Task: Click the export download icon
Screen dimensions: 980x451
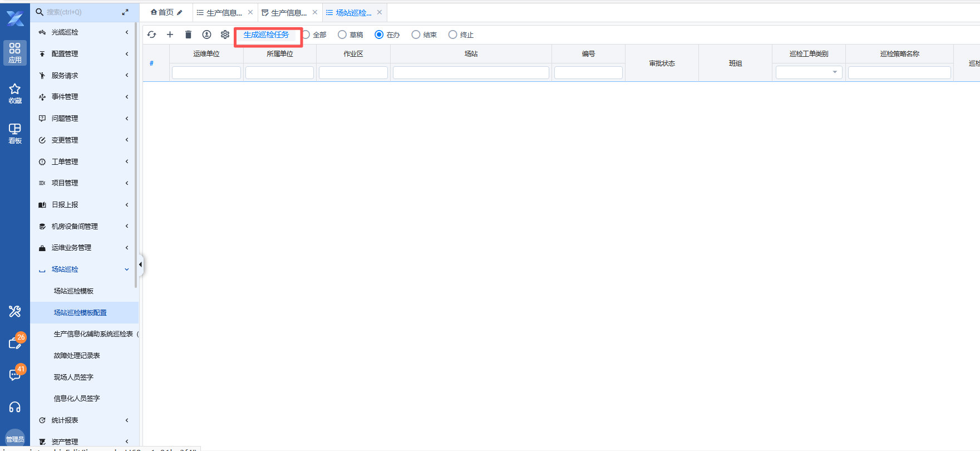Action: click(x=206, y=35)
